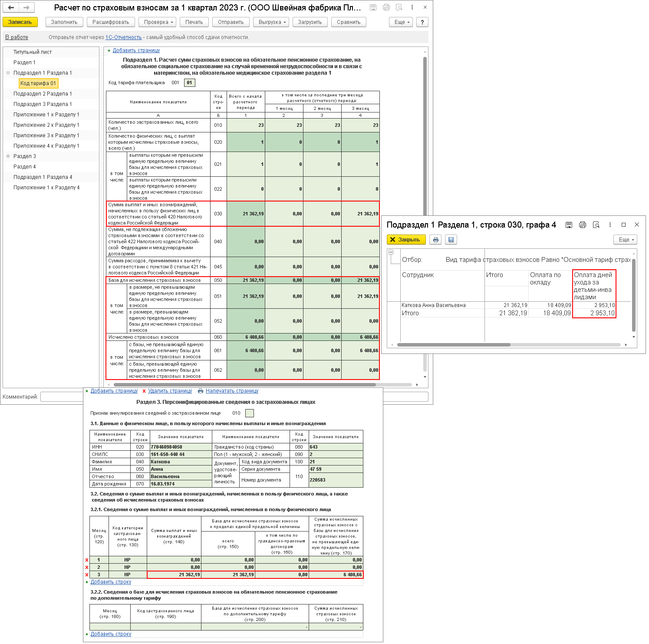Toggle the annulment flag box at line 010

pos(250,413)
